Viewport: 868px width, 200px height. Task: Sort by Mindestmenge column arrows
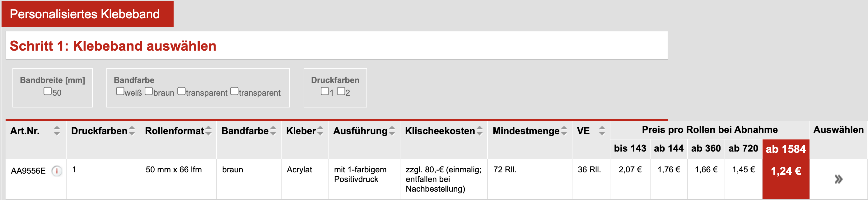click(x=564, y=131)
